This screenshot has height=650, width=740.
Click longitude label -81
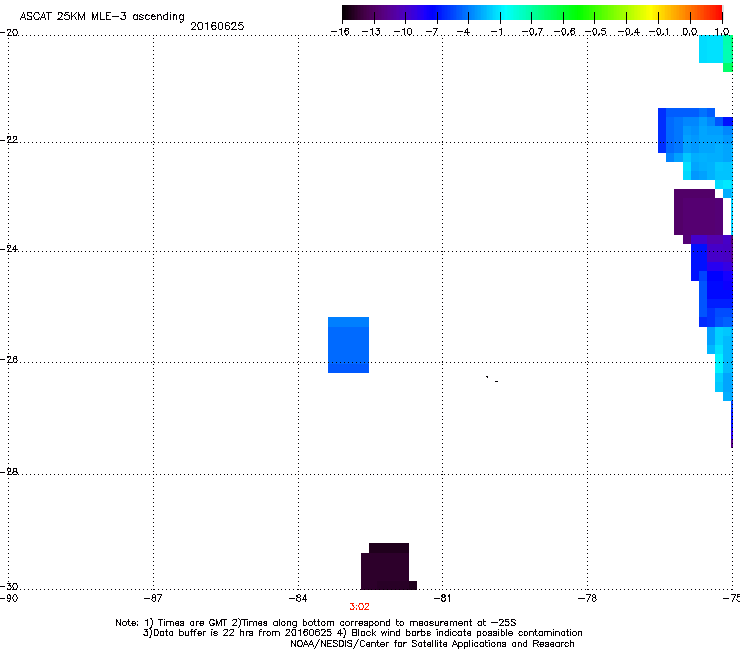442,599
